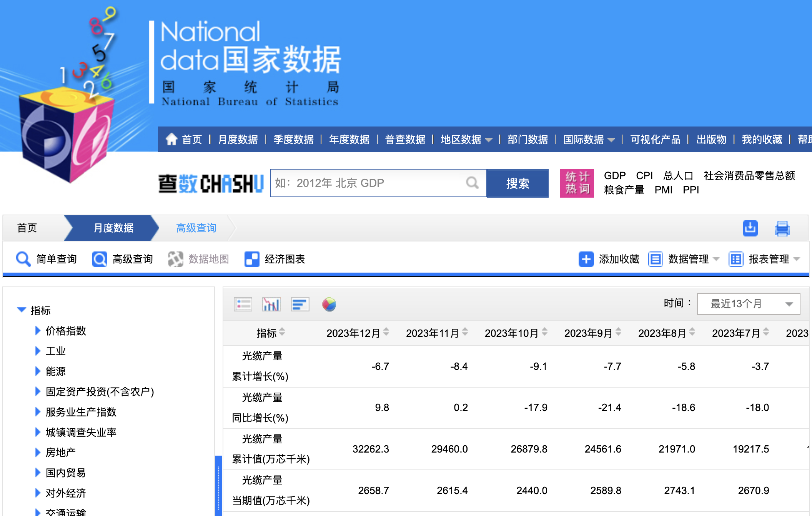Open Economic Charts (经济图表)
Image resolution: width=812 pixels, height=516 pixels.
pyautogui.click(x=274, y=259)
